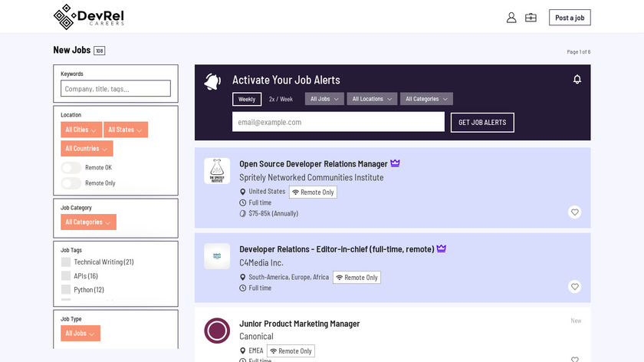Click the ringing bell graphic beside Activate Your Job Alerts
The image size is (644, 362).
coord(213,82)
